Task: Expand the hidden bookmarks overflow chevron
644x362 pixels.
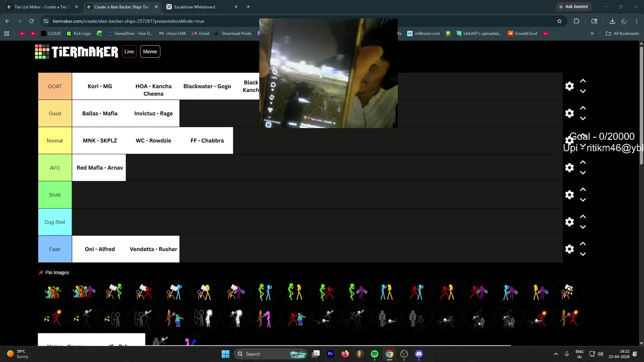Action: coord(592,34)
